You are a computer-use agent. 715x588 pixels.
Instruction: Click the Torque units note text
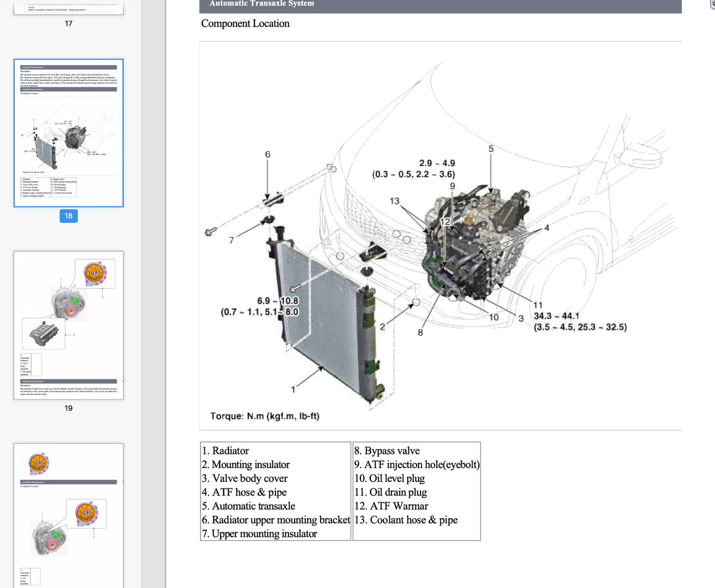click(x=265, y=416)
